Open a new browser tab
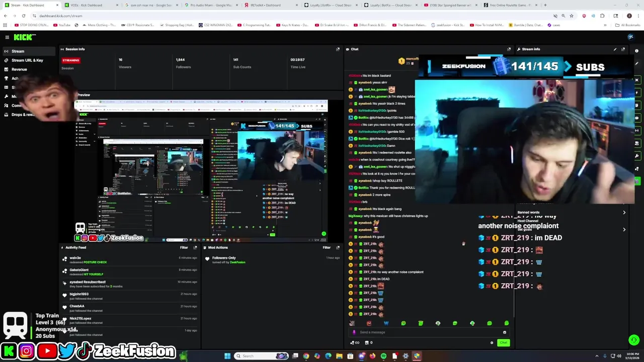 point(545,5)
